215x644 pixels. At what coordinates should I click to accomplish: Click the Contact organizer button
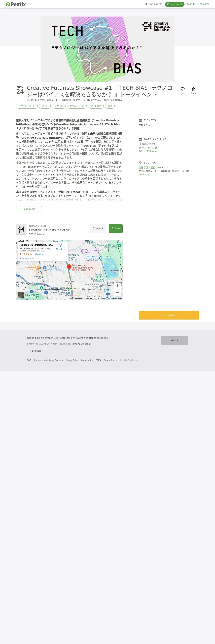pyautogui.click(x=98, y=229)
